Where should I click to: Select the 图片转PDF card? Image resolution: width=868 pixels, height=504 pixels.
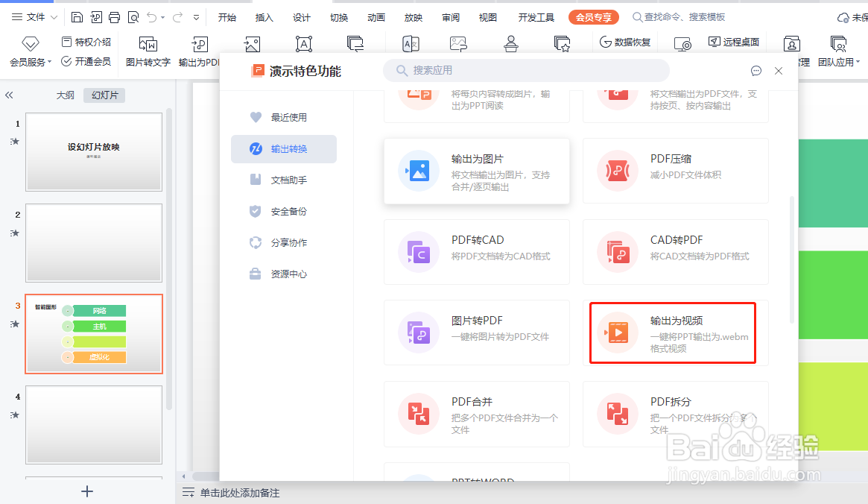[477, 333]
